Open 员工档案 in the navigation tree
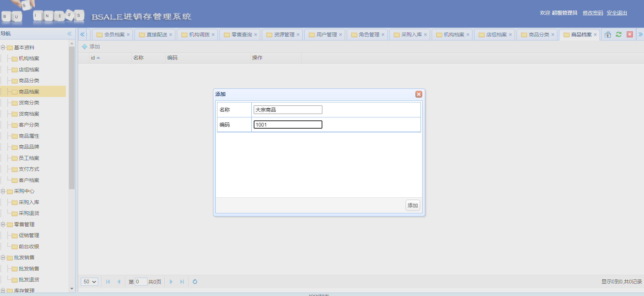This screenshot has width=644, height=296. click(29, 158)
